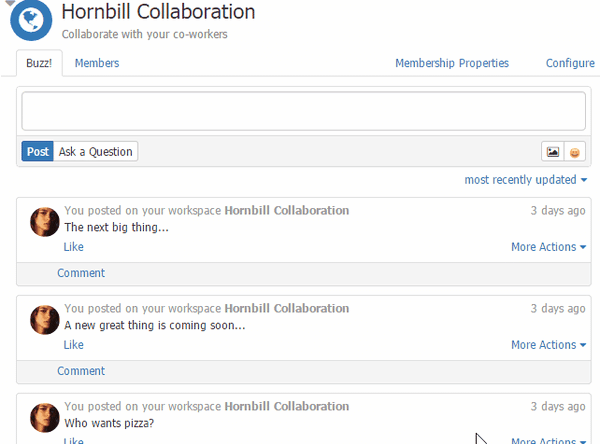Open the Configure link
This screenshot has height=444, width=600.
click(570, 63)
